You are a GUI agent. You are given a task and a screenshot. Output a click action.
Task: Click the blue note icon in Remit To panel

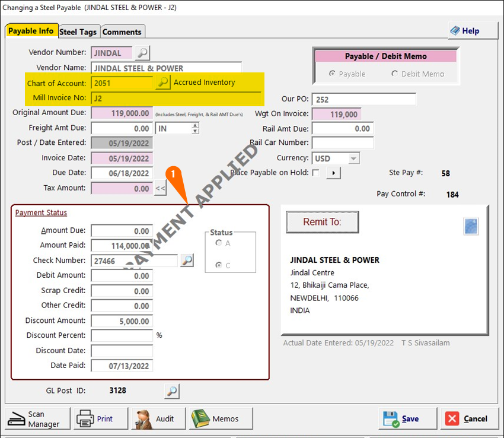(x=471, y=226)
